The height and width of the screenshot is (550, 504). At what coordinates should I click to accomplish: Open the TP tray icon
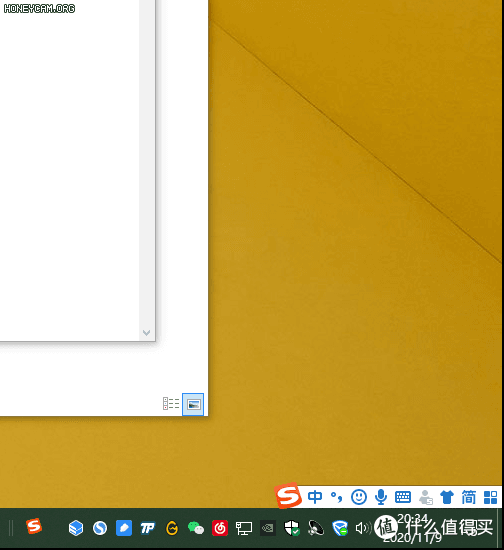(x=148, y=528)
